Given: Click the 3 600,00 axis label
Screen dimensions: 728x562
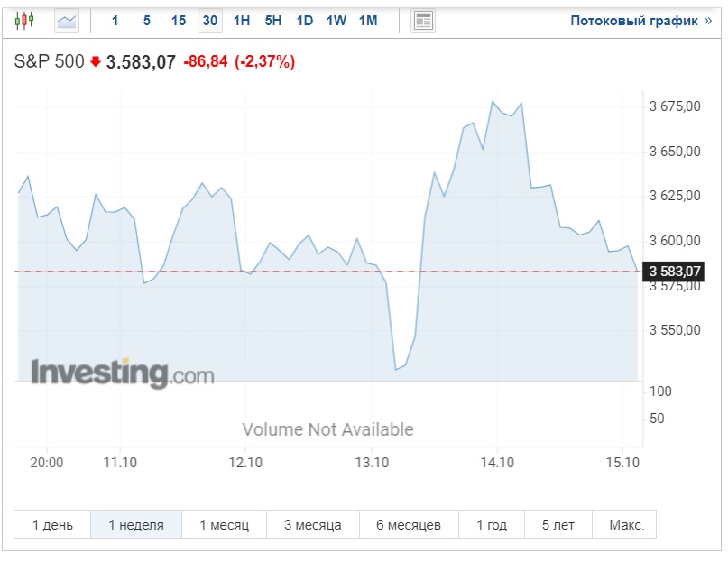Looking at the screenshot, I should (x=675, y=241).
